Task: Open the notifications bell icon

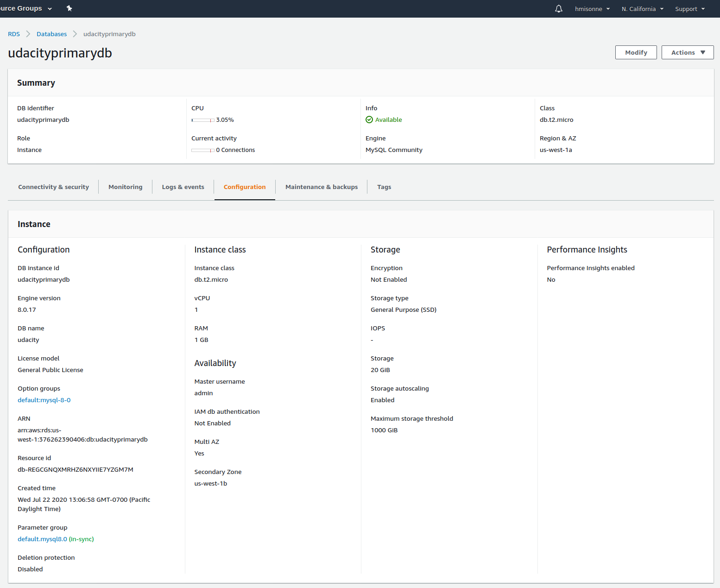Action: [559, 9]
